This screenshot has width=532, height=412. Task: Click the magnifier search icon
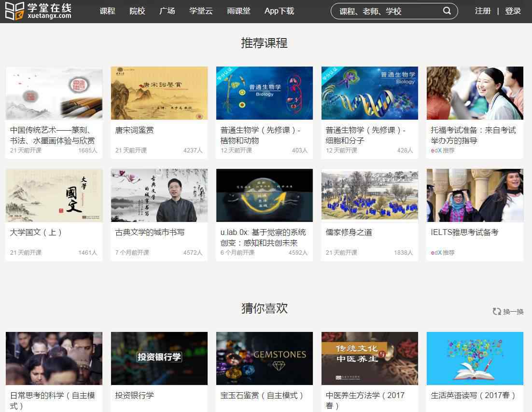[447, 11]
